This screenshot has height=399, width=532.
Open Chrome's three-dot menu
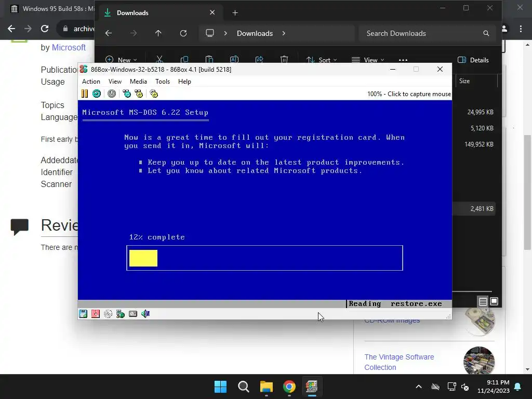click(x=521, y=29)
